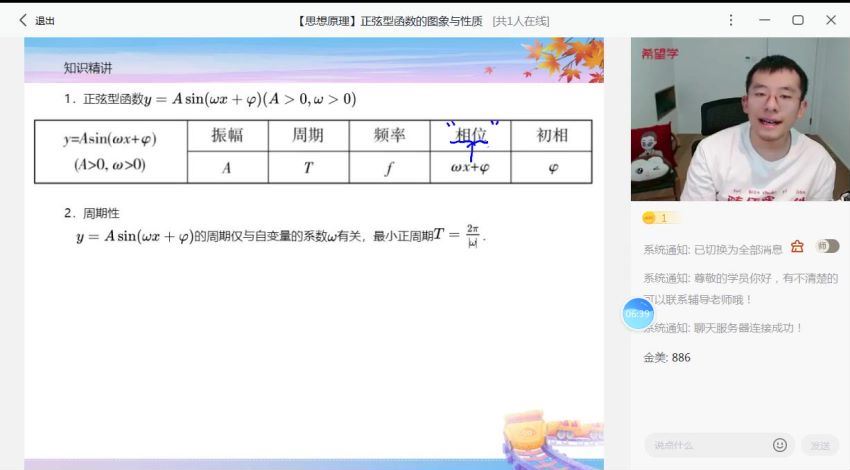
Task: Click the y=Asin(ωx+φ) table row header
Action: tap(111, 151)
